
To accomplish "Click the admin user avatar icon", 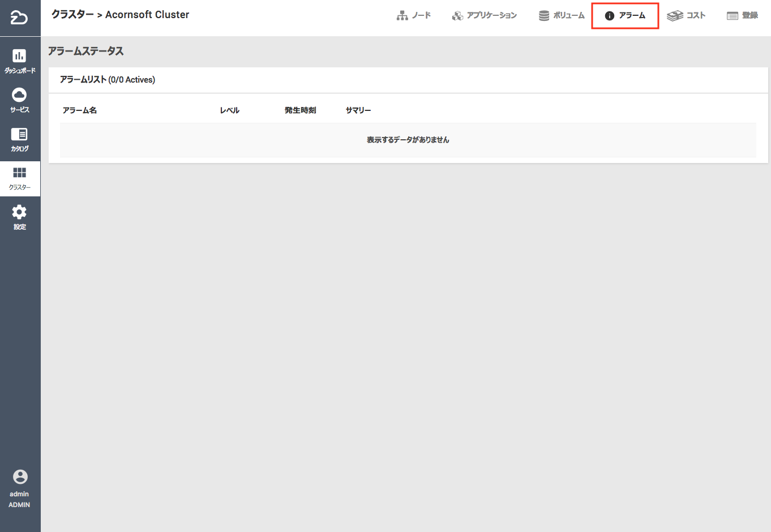I will (x=20, y=477).
